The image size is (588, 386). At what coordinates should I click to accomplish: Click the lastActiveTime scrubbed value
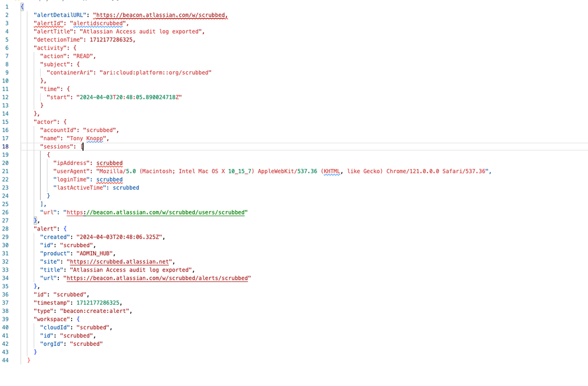[126, 188]
